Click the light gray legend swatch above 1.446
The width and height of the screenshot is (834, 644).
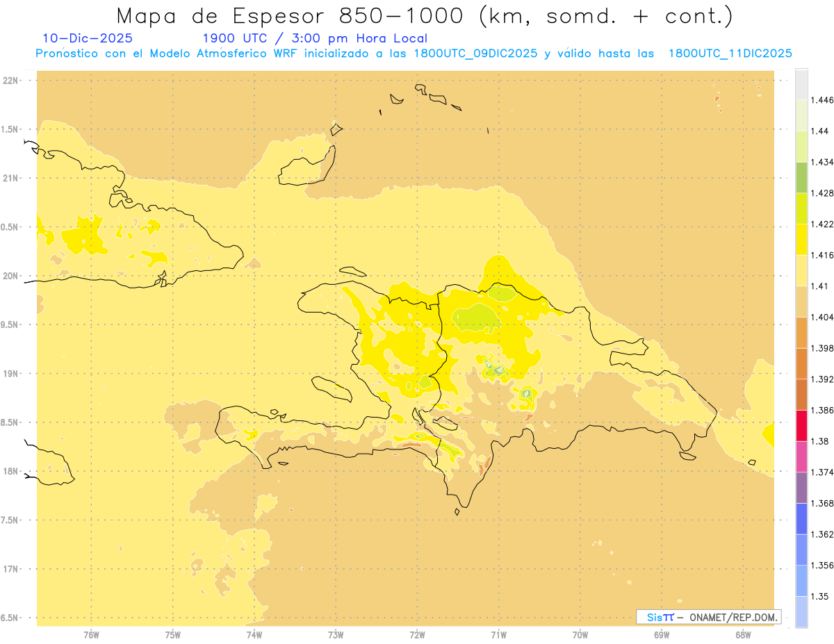click(x=801, y=84)
